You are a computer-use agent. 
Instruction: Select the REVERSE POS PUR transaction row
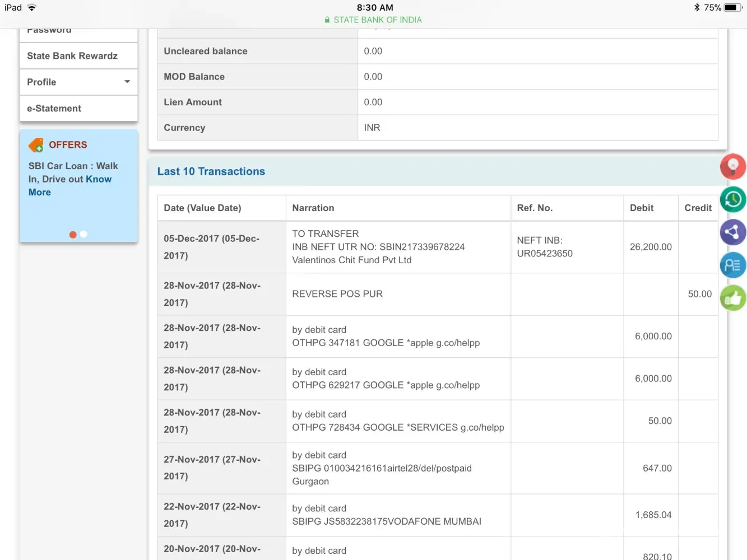(x=337, y=294)
